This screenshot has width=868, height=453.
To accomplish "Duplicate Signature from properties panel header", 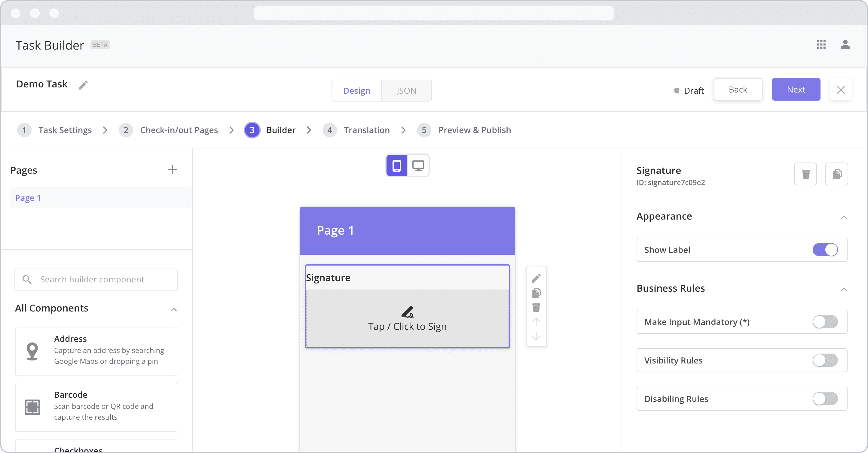I will pos(836,174).
